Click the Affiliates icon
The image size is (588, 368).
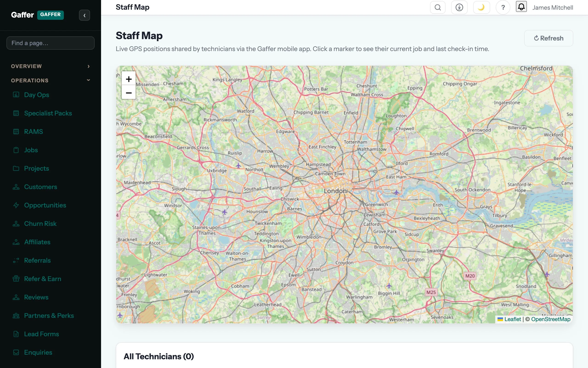click(x=16, y=242)
